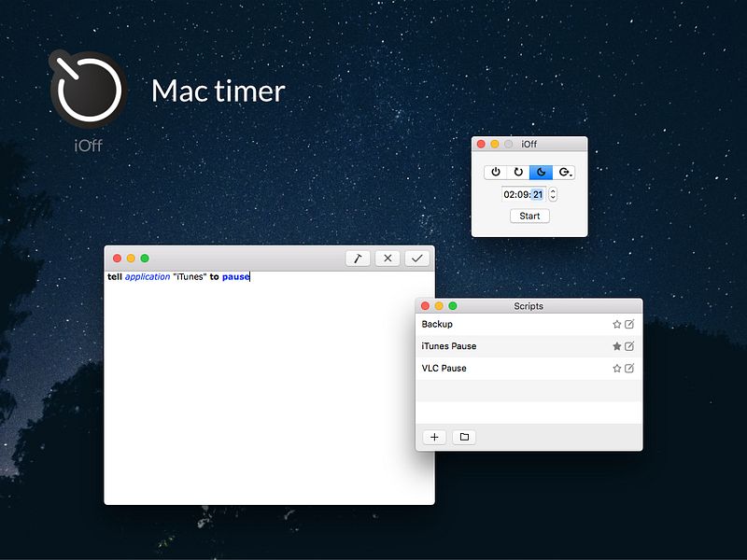This screenshot has width=747, height=560.
Task: Select the Backup script row
Action: pyautogui.click(x=529, y=324)
